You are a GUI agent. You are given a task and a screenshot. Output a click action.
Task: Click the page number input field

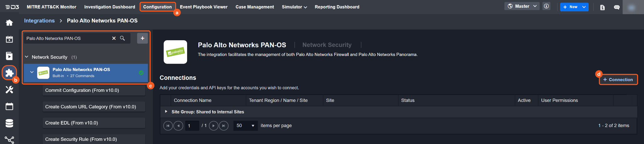192,126
